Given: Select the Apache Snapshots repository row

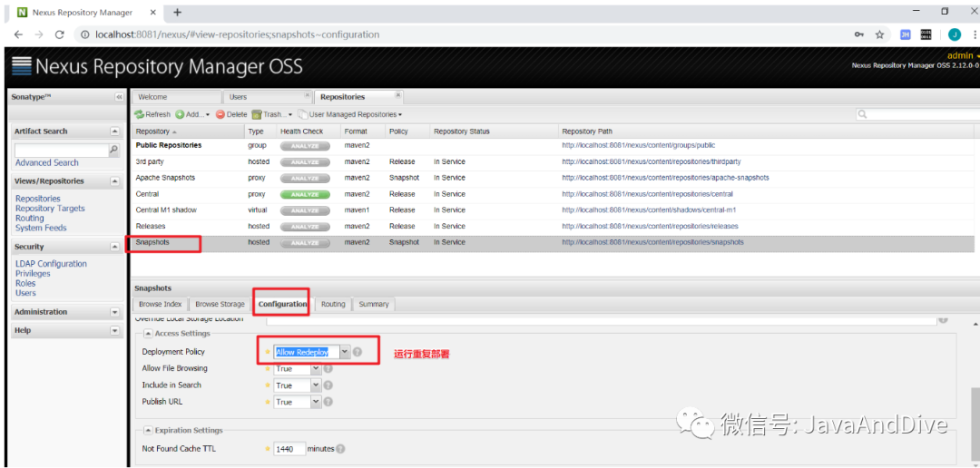Looking at the screenshot, I should [553, 178].
